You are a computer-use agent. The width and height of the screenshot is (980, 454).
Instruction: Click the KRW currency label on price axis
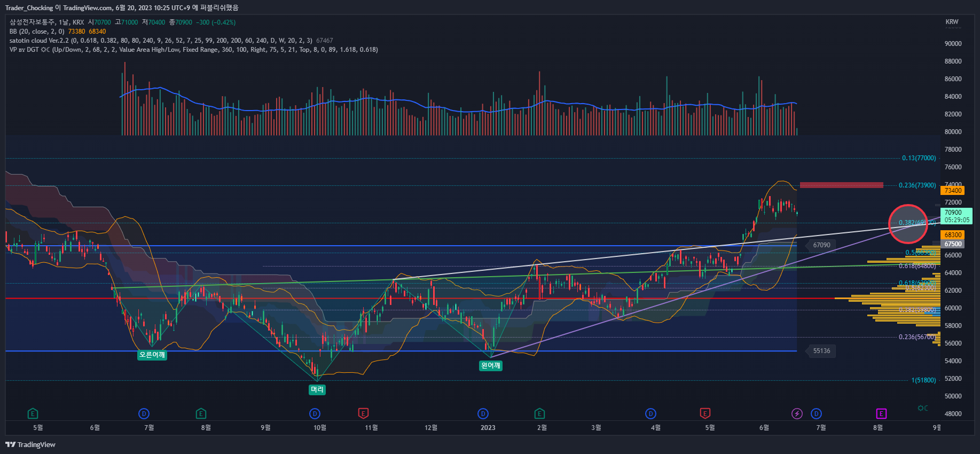click(x=952, y=22)
